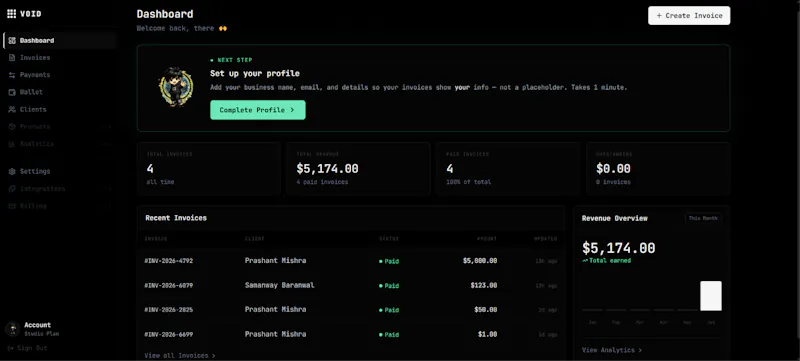Click the white revenue bar in chart

tap(711, 296)
